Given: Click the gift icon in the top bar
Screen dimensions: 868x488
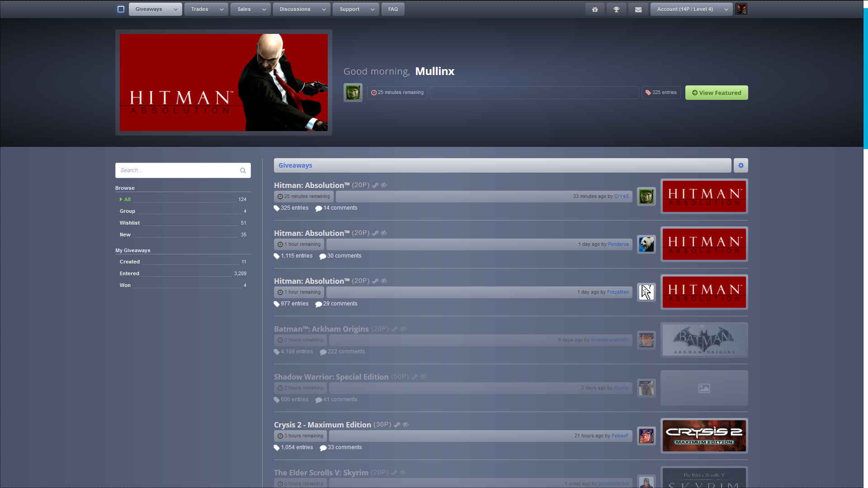Looking at the screenshot, I should [x=594, y=9].
